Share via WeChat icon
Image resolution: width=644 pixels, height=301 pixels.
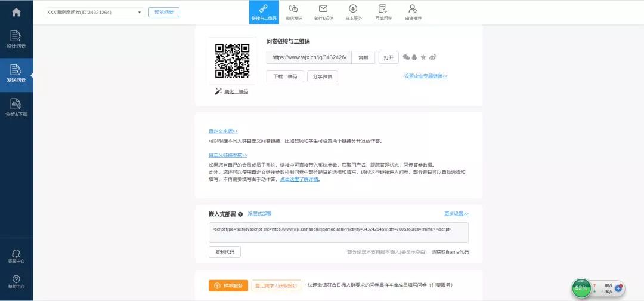coord(407,57)
